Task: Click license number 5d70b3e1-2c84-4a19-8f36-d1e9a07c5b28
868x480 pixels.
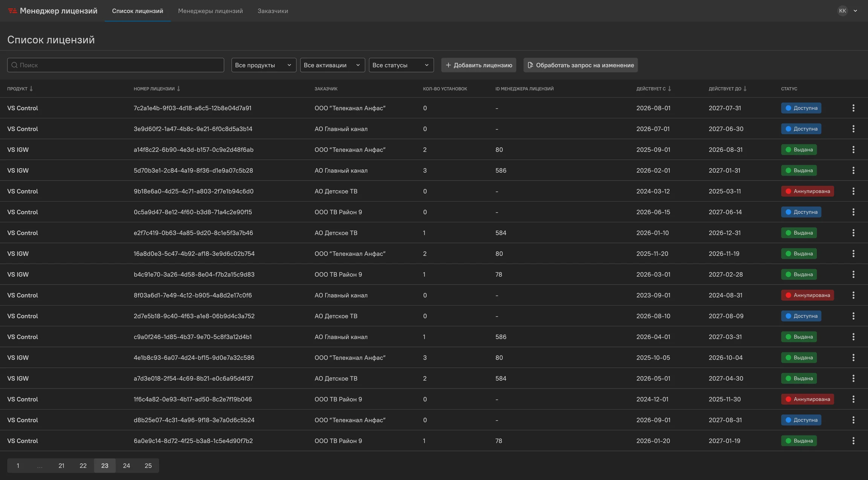Action: 193,170
